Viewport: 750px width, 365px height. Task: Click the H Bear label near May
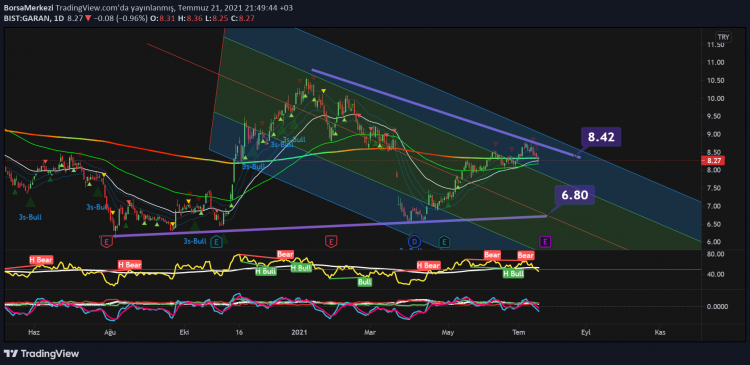428,265
